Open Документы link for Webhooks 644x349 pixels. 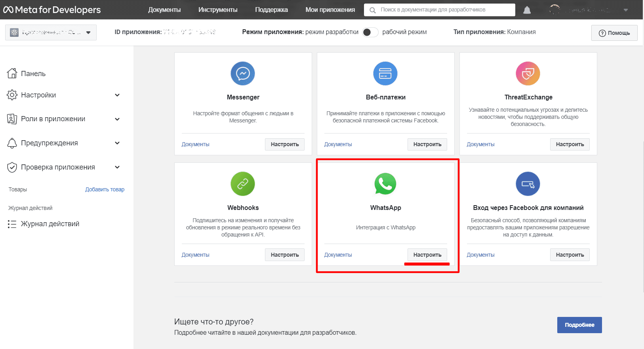195,255
